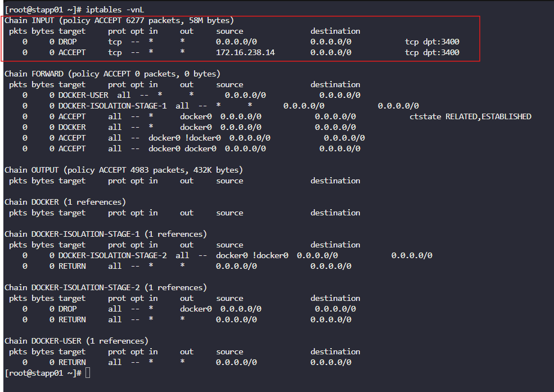The width and height of the screenshot is (554, 392).
Task: Click 'tcp dpt:3400' on the ACCEPT rule
Action: [x=432, y=52]
